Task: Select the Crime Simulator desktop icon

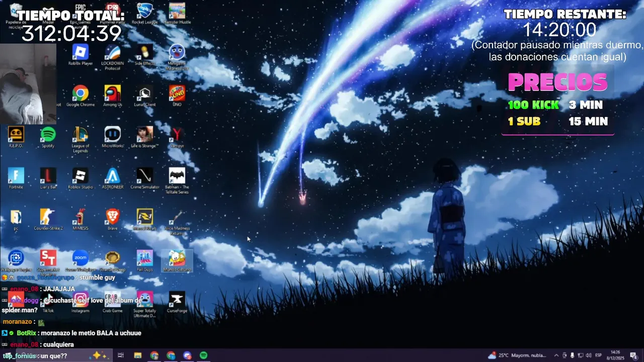Action: (x=144, y=178)
